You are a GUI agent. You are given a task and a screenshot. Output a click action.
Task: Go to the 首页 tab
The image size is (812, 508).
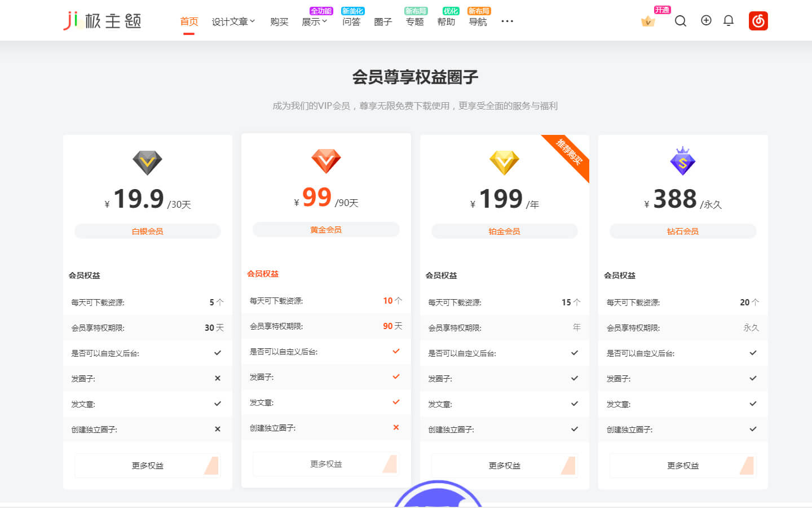[x=189, y=21]
